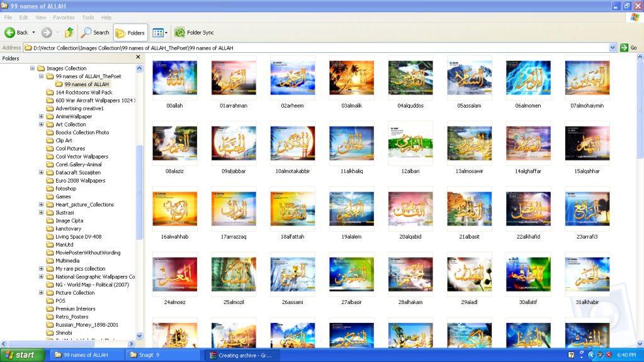This screenshot has height=362, width=644.
Task: Select the 09aljabbar thumbnail
Action: tap(234, 143)
